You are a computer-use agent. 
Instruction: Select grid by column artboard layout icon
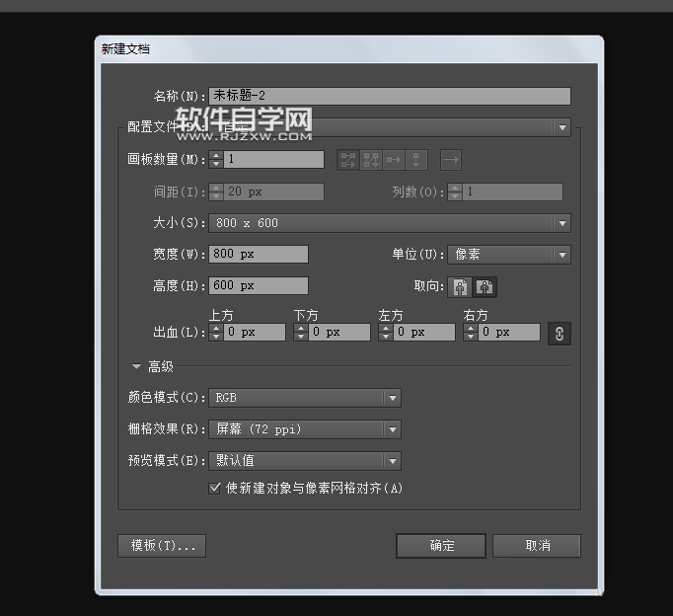click(371, 160)
